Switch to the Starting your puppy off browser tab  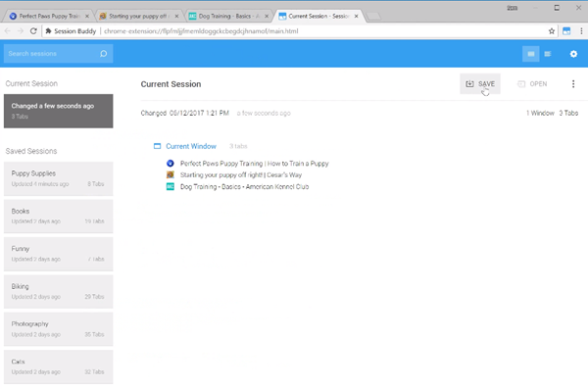coord(137,16)
